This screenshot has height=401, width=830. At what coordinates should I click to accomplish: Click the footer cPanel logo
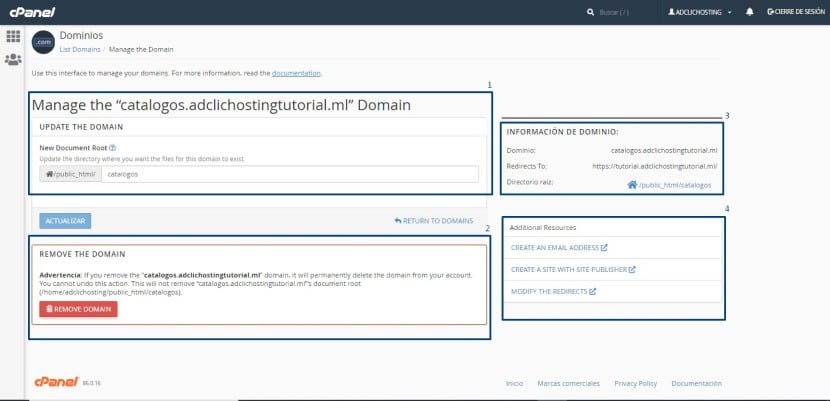(56, 382)
